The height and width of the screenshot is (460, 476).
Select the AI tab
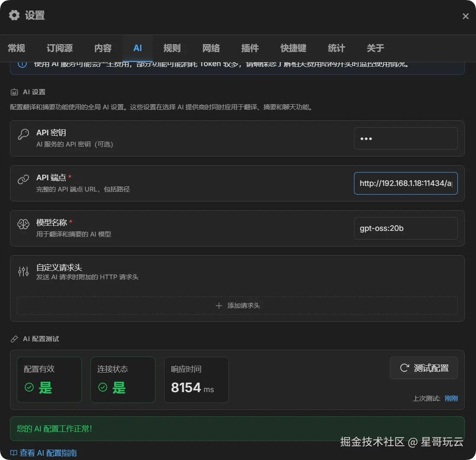[138, 48]
